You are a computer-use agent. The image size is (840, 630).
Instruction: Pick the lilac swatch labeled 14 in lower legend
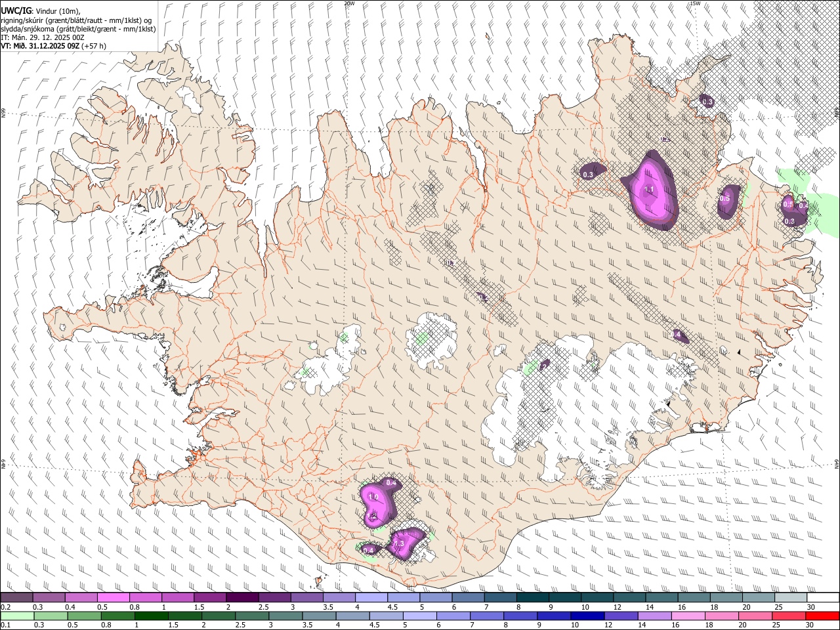(654, 616)
